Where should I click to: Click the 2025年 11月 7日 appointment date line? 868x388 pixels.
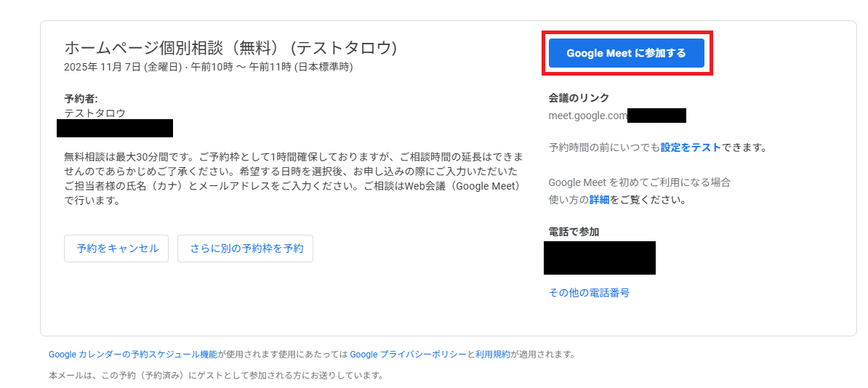coord(208,67)
